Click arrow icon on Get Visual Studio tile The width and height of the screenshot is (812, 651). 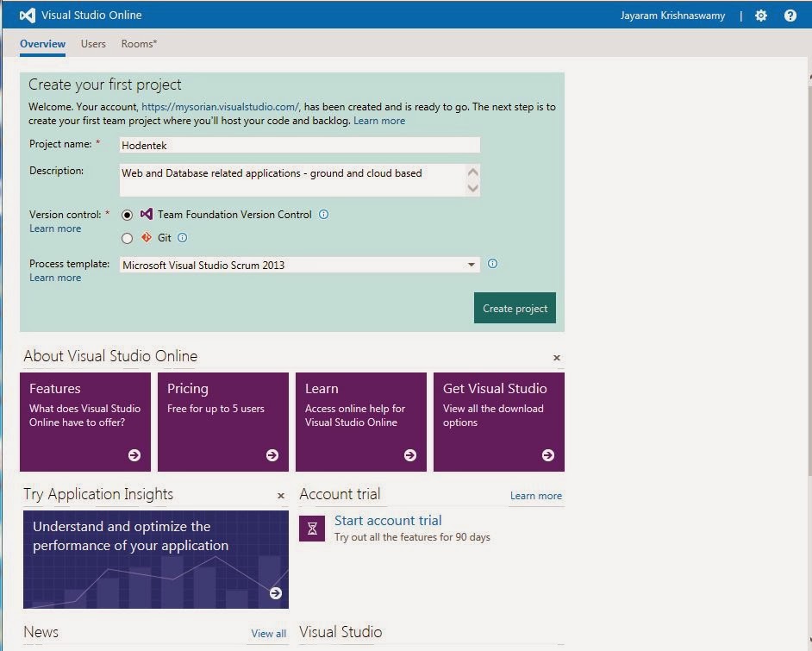tap(548, 454)
